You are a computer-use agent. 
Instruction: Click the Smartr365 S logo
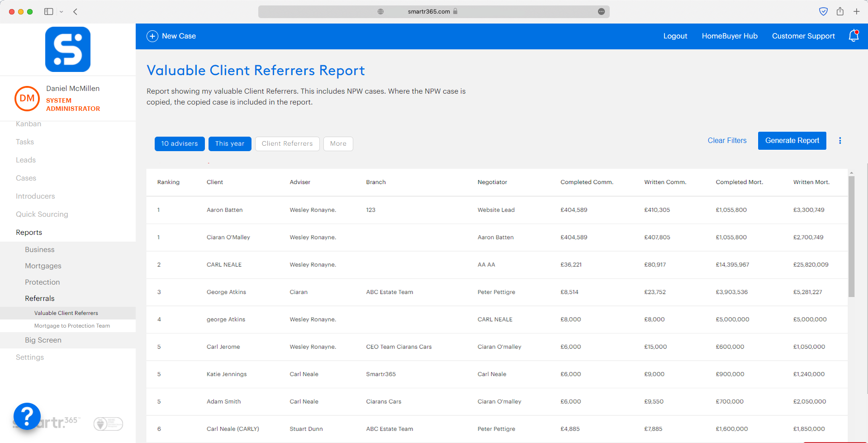68,49
